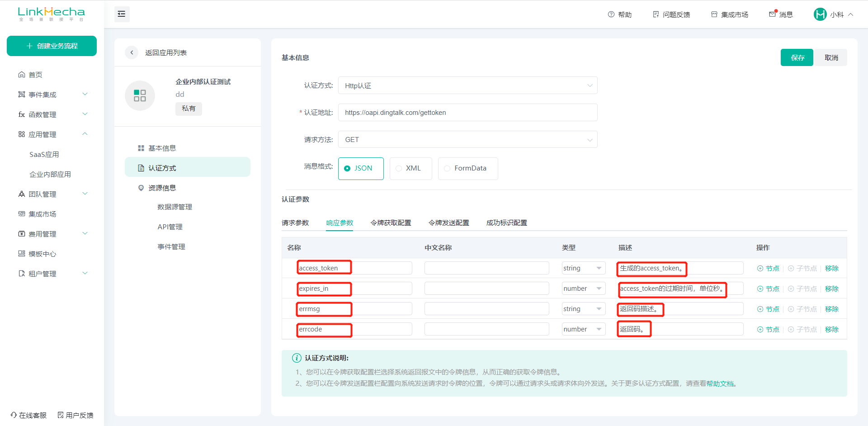Click the document icon beside 认证方式
The image size is (868, 426).
[x=141, y=168]
